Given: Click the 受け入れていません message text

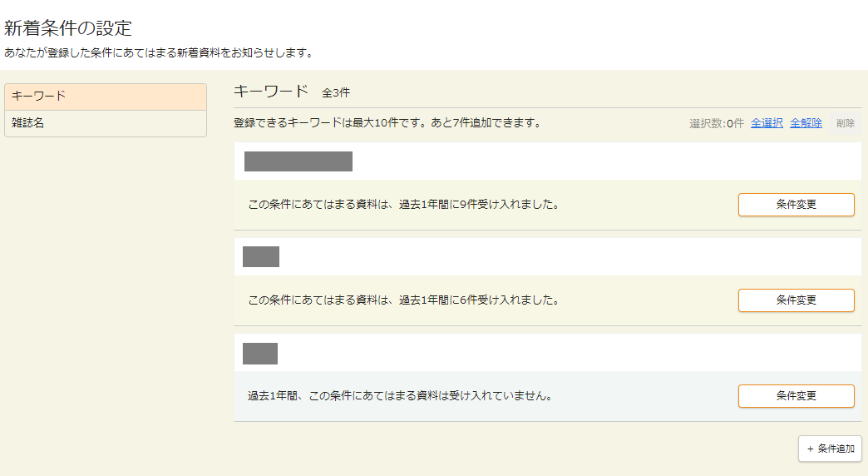Looking at the screenshot, I should click(400, 396).
